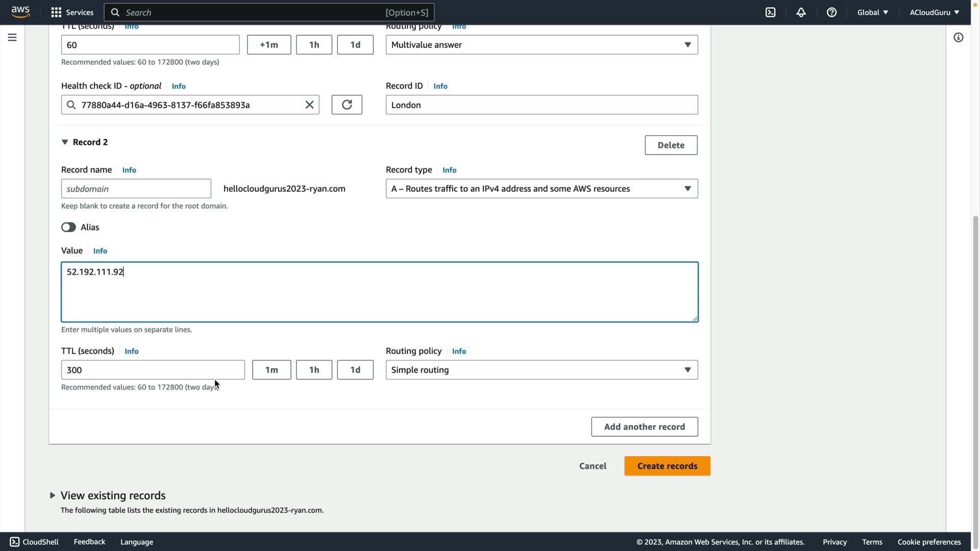Toggle the Alias switch on
Image resolution: width=980 pixels, height=551 pixels.
tap(68, 227)
